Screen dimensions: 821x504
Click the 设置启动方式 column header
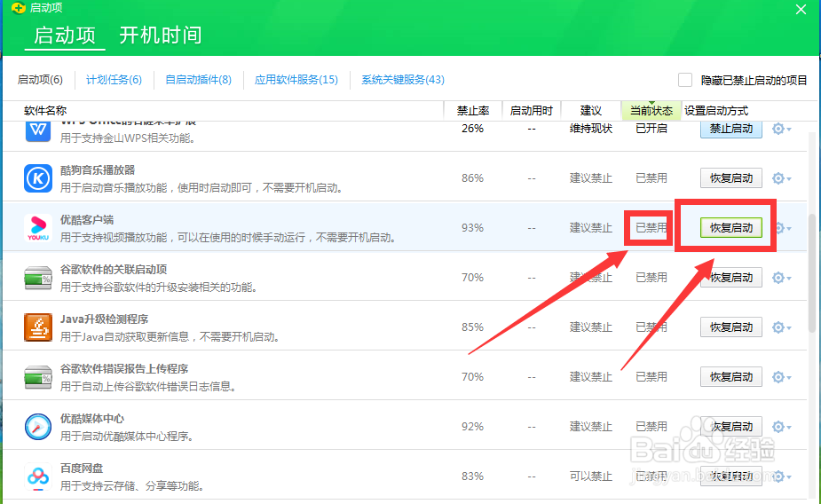(x=715, y=111)
